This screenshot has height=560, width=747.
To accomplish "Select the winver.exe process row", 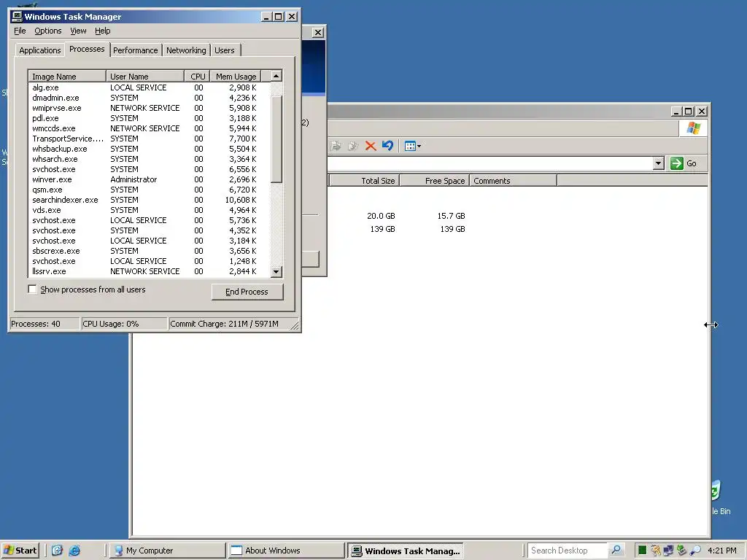I will click(149, 179).
